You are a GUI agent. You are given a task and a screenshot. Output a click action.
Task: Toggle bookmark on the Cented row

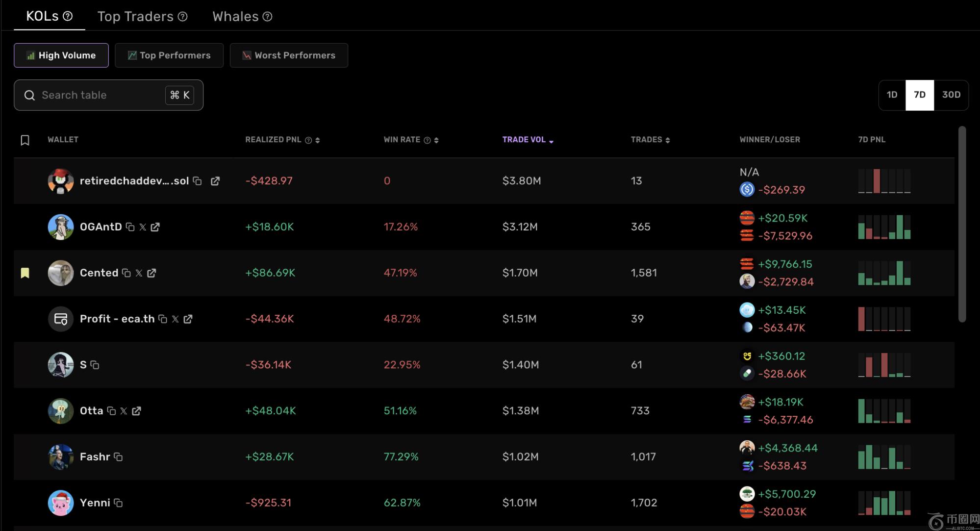(x=25, y=273)
